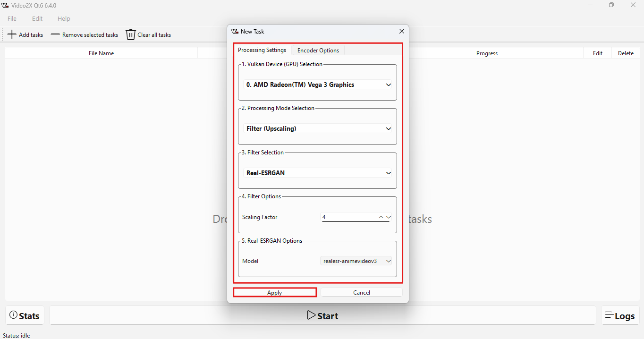Click the File Name column header
Viewport: 644px width, 339px height.
click(101, 53)
